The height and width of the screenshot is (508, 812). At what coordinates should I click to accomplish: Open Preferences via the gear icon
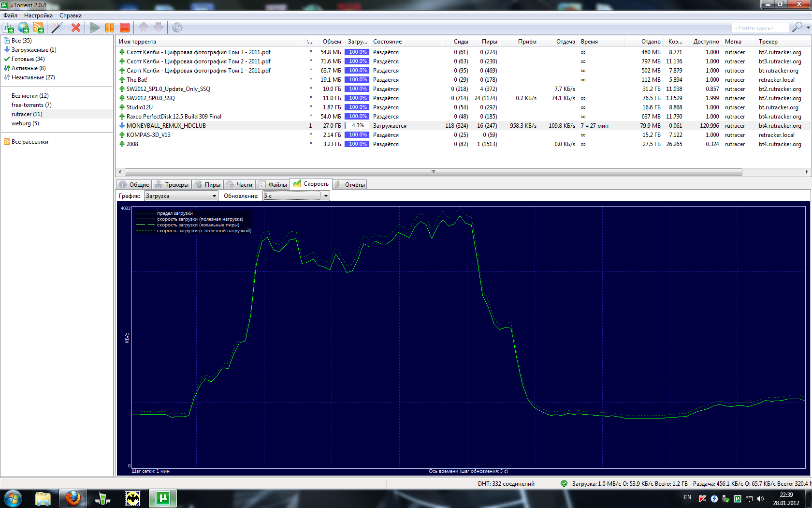pyautogui.click(x=177, y=28)
